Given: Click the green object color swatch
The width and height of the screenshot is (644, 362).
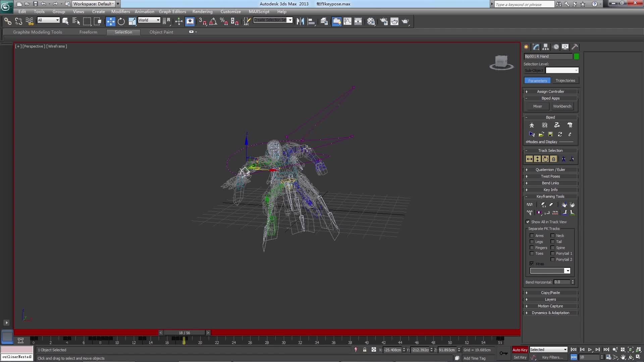Looking at the screenshot, I should coord(576,56).
